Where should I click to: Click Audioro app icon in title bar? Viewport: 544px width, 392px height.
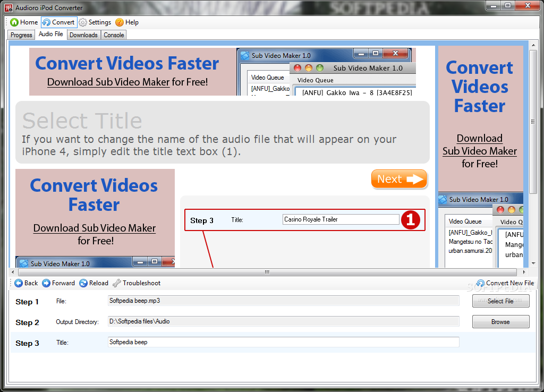[x=8, y=7]
